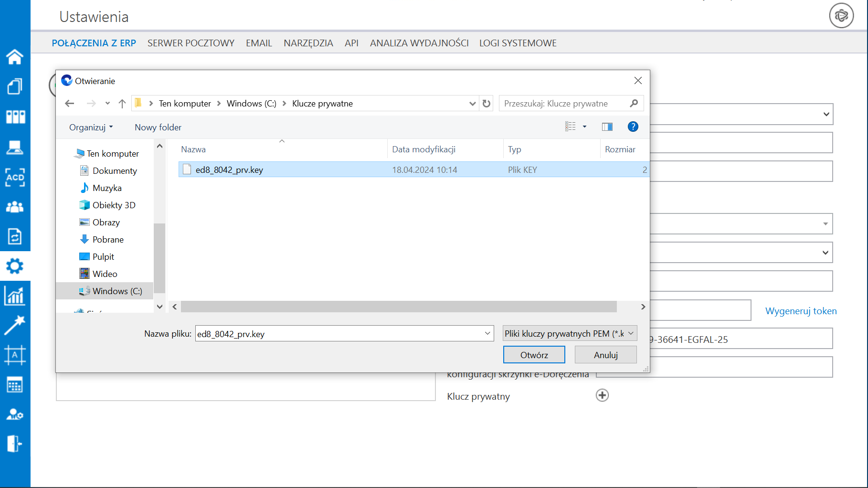
Task: Select the Pobrane folder in the tree
Action: [x=108, y=240]
